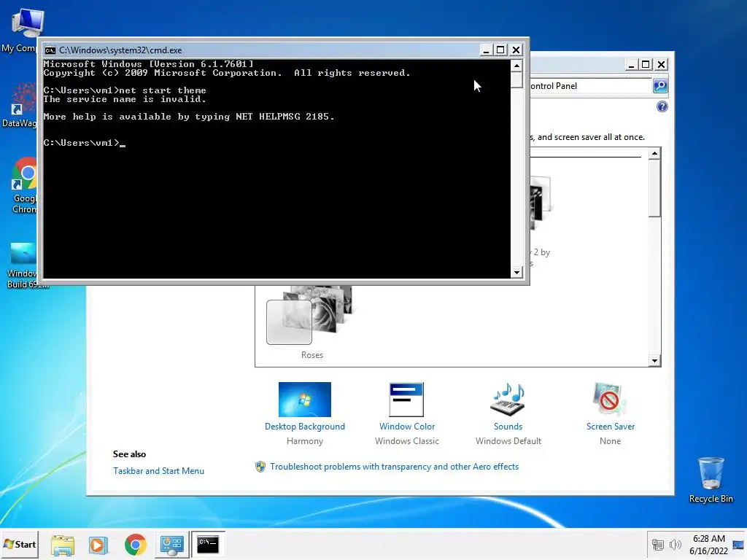Click the Windows Default label under Sounds
This screenshot has width=747, height=560.
pos(508,441)
